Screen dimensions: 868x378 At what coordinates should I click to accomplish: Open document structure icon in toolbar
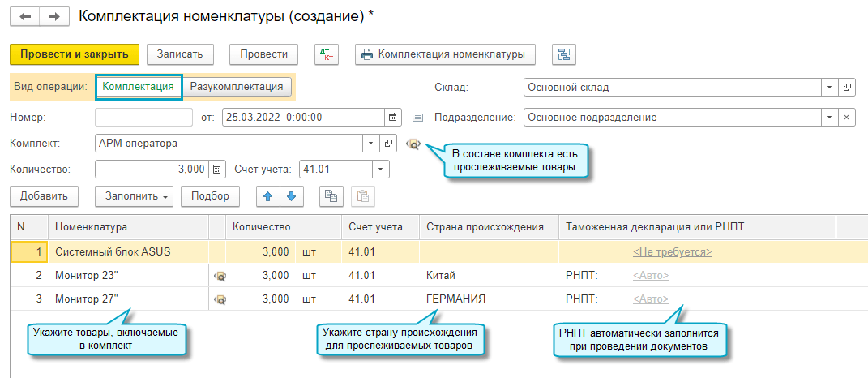click(563, 54)
